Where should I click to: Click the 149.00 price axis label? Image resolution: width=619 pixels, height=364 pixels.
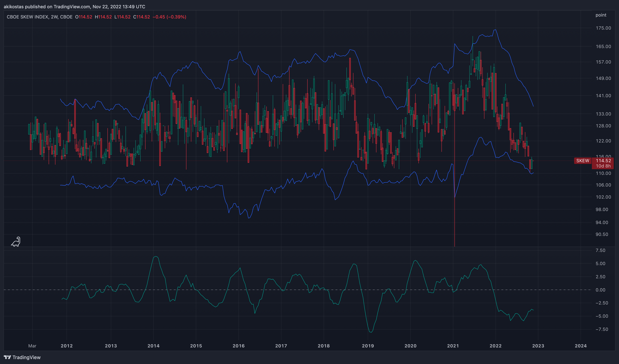click(x=603, y=78)
